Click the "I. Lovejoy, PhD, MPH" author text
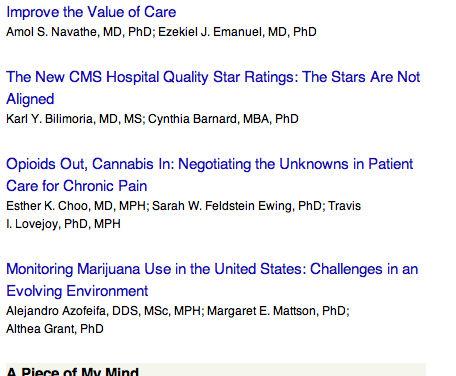Screen dimensions: 456x376 (63, 224)
